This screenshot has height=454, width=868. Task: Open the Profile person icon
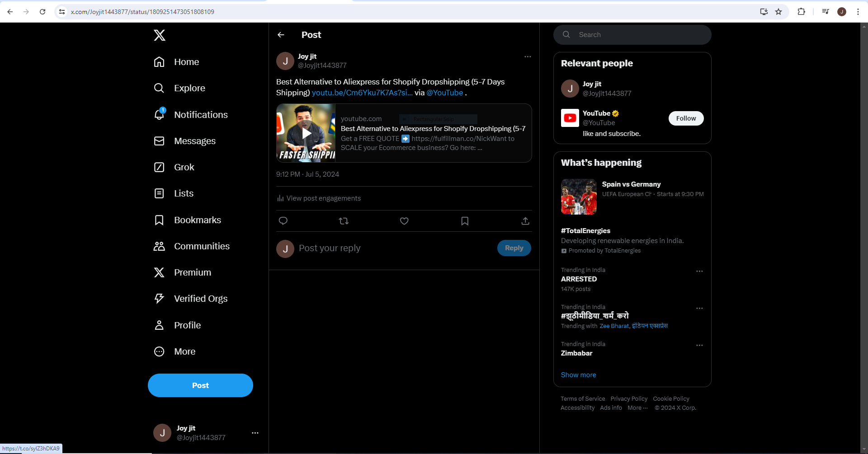coord(159,325)
